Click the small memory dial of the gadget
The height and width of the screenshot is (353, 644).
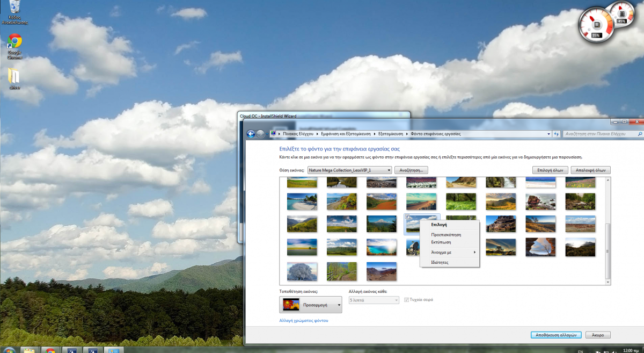[623, 13]
